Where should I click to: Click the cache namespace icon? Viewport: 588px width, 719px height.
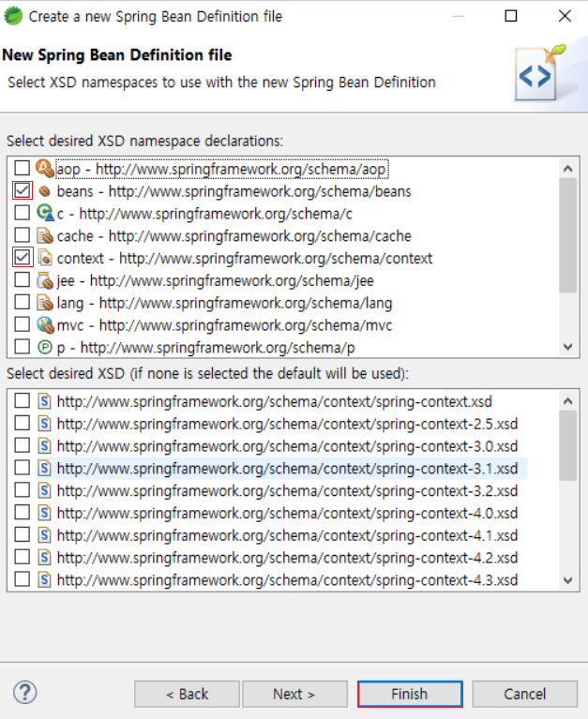click(x=45, y=235)
